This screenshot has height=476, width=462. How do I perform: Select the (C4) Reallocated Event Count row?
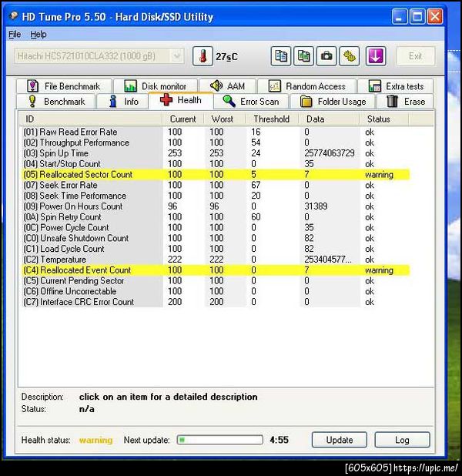216,270
